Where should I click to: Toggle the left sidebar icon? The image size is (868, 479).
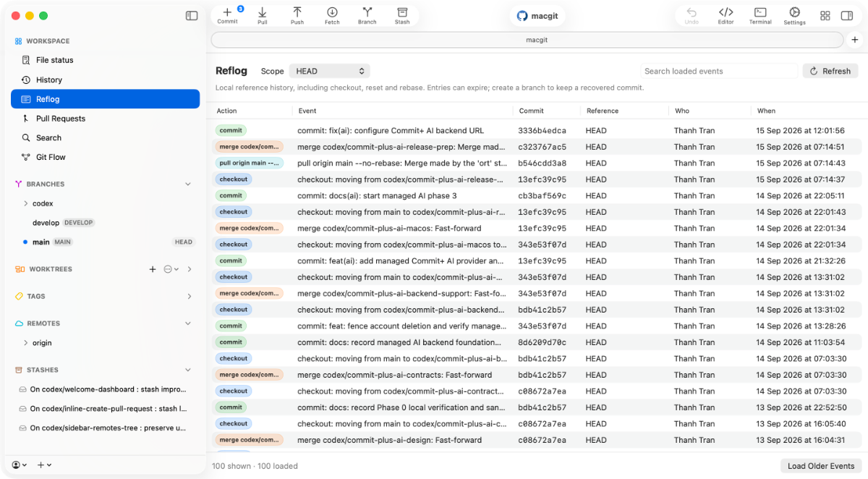tap(192, 15)
